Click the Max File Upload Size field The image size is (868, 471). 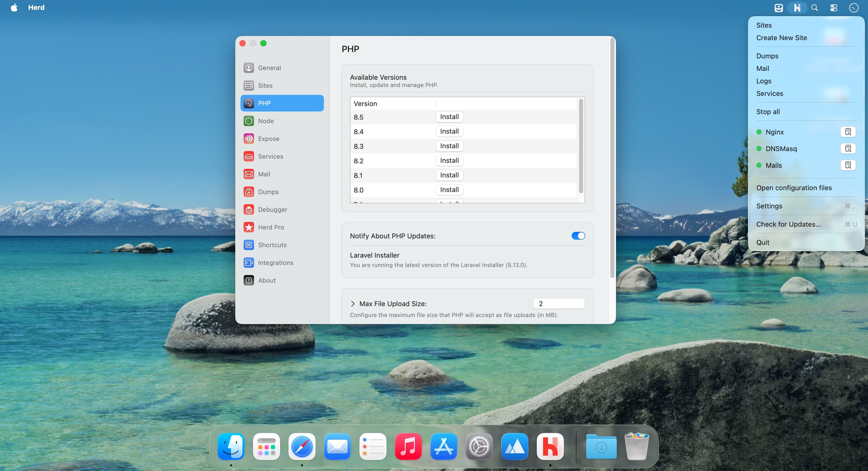click(559, 304)
